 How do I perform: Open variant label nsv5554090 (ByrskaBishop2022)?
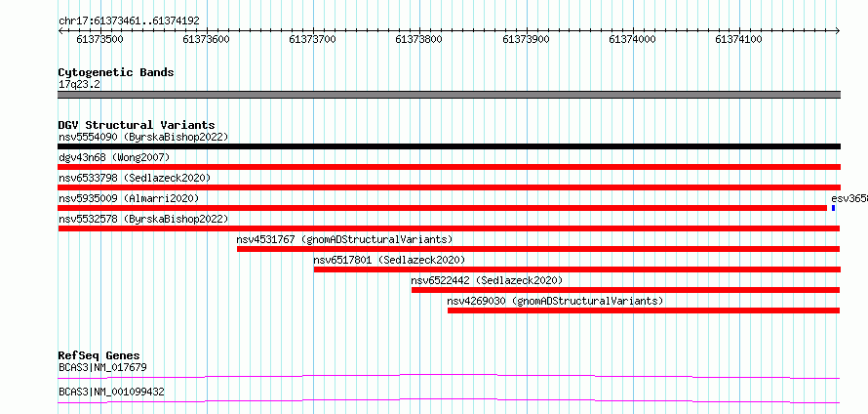coord(143,137)
